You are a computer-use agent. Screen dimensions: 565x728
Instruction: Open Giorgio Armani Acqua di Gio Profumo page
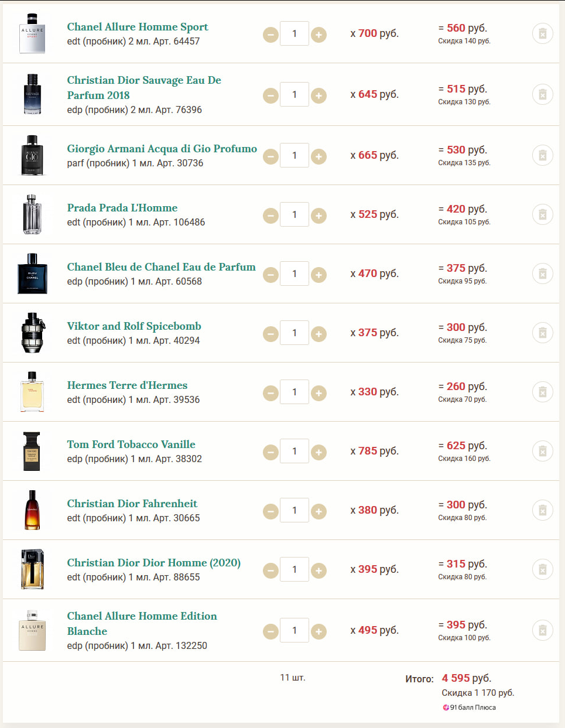coord(162,149)
